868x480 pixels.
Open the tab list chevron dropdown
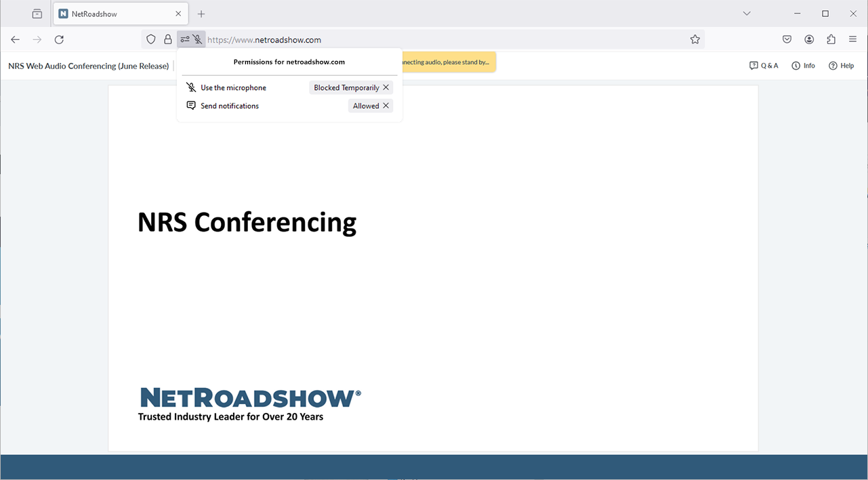coord(746,13)
